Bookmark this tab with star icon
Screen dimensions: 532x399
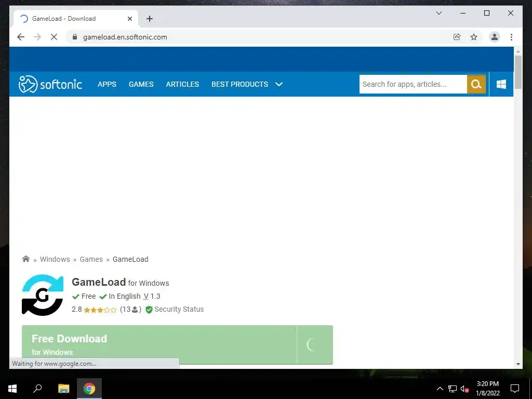point(474,37)
